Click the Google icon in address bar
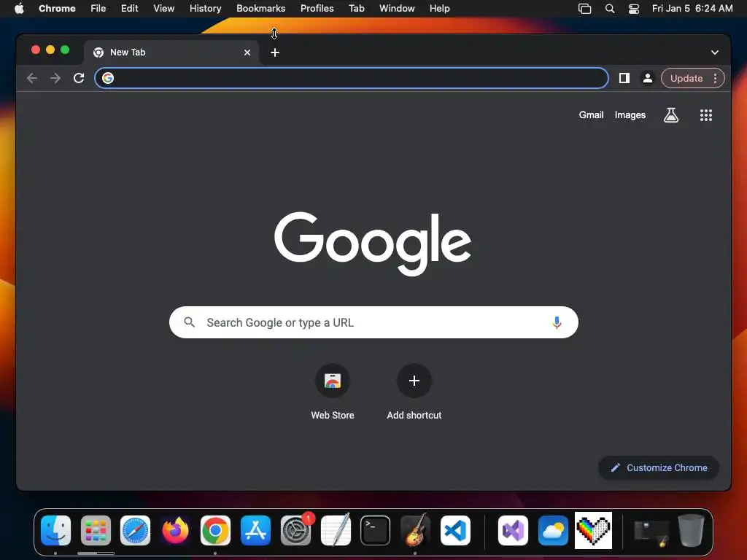Image resolution: width=747 pixels, height=560 pixels. point(108,78)
